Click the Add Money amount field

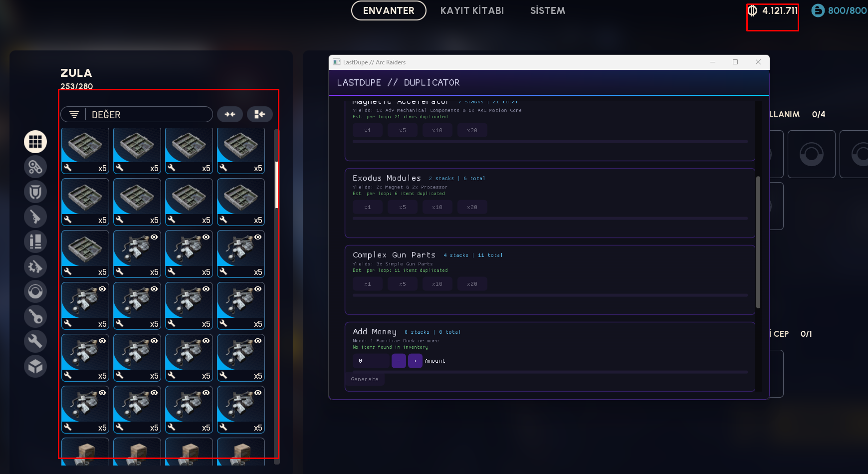[371, 361]
